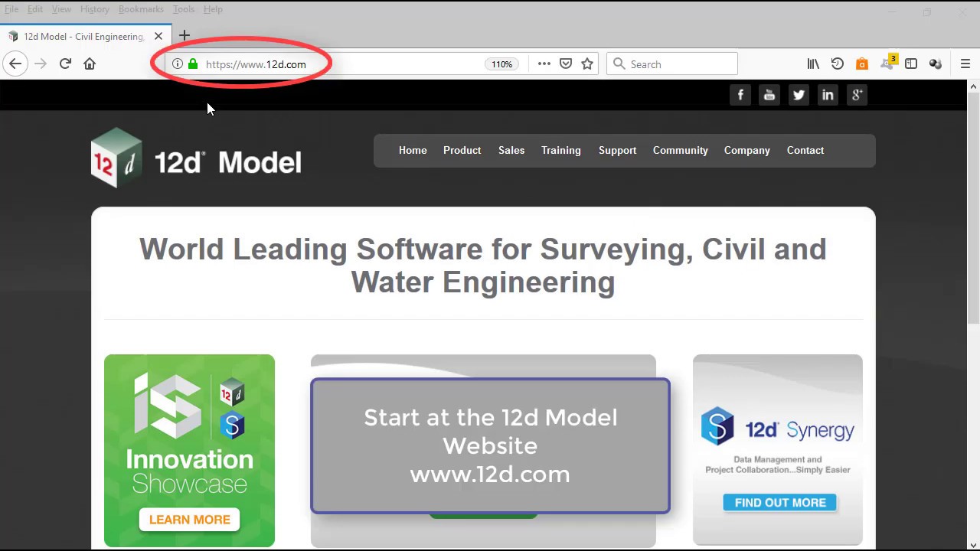Open the Help menu
The height and width of the screenshot is (551, 980).
[213, 9]
